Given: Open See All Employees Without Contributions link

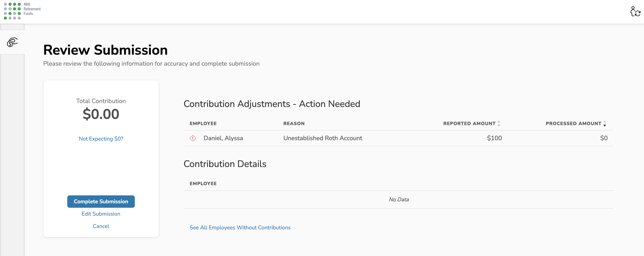Looking at the screenshot, I should point(240,227).
